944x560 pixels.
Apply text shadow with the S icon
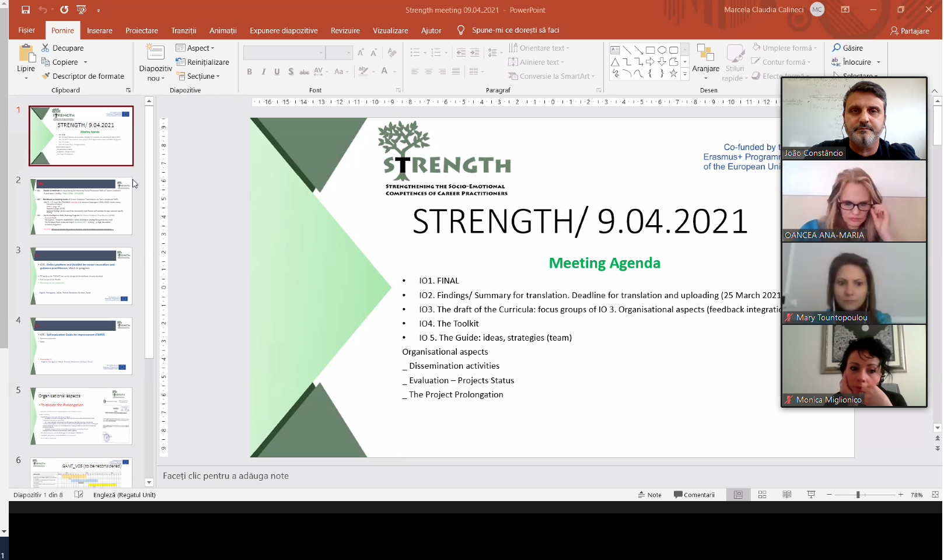coord(291,71)
